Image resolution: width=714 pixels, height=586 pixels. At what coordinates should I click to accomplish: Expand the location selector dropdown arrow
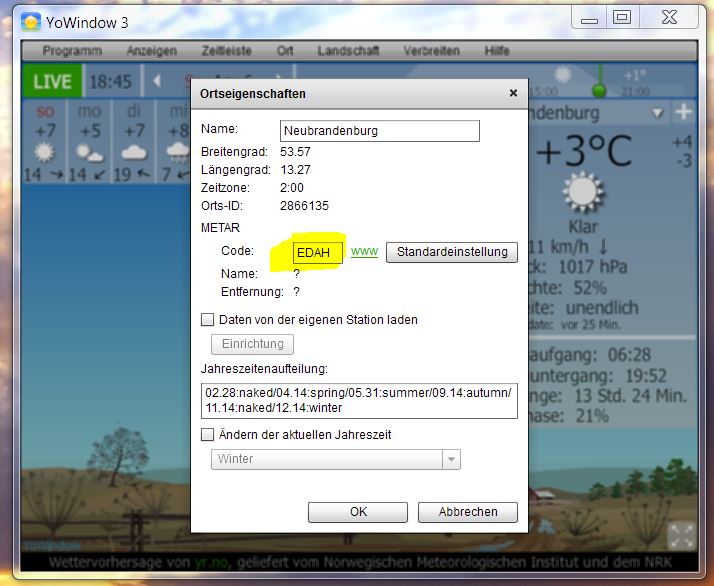tap(657, 113)
